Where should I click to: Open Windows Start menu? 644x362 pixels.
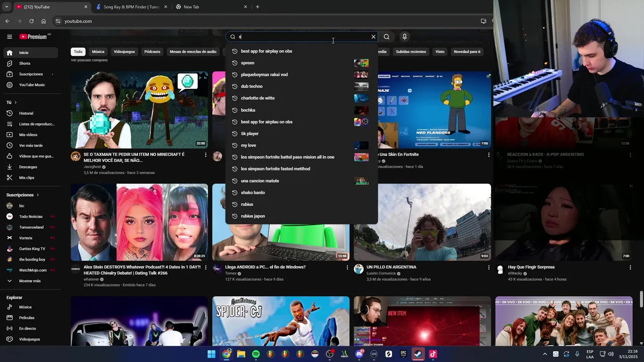212,354
